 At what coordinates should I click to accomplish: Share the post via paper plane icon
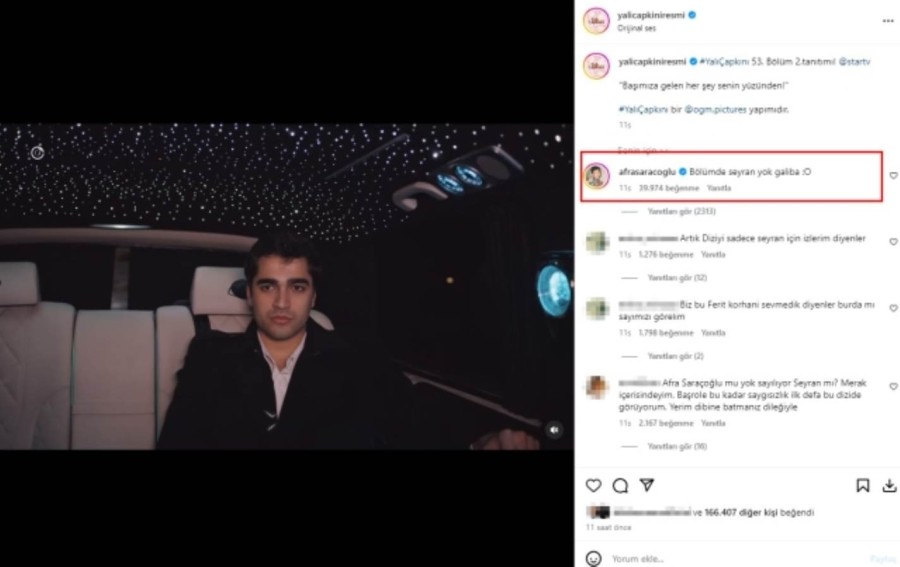click(647, 485)
